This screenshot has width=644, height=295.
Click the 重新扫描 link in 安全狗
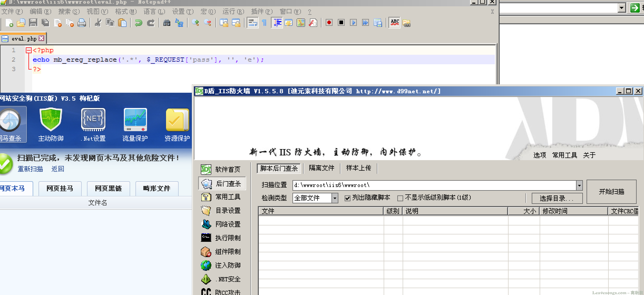(x=30, y=169)
